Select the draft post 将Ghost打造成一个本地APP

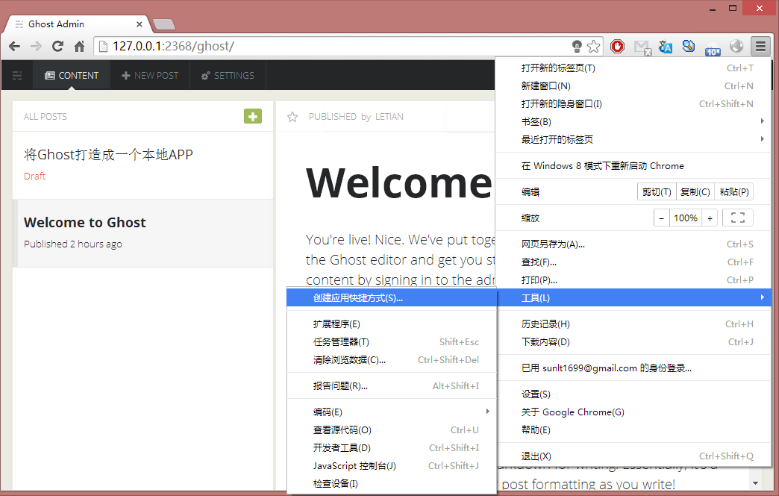coord(143,165)
